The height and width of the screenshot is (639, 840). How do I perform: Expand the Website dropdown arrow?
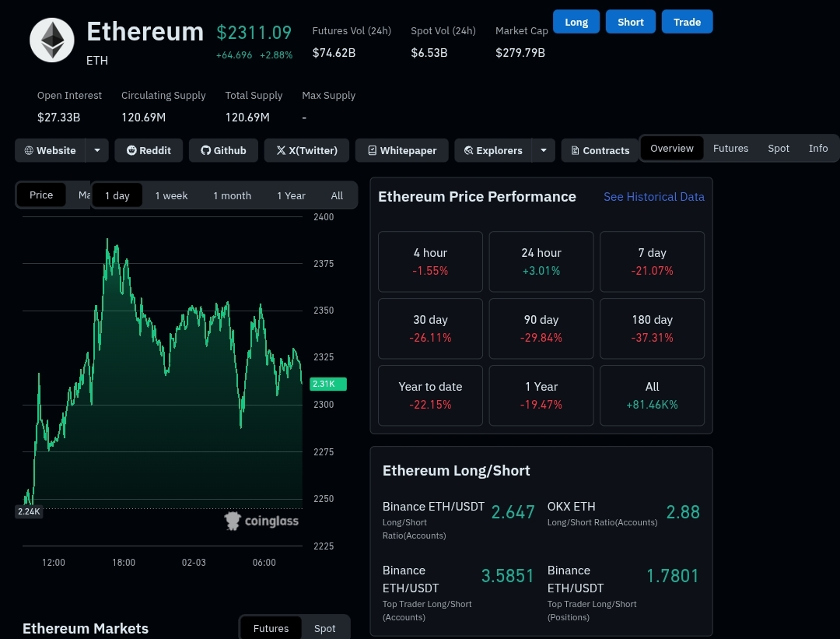pyautogui.click(x=97, y=151)
